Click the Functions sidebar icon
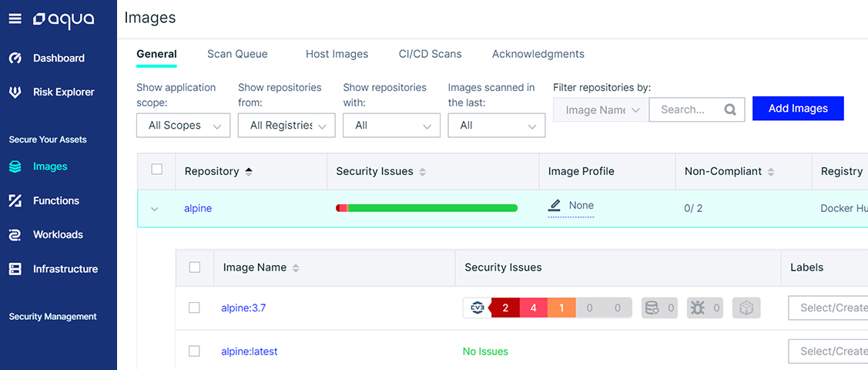Viewport: 868px width, 370px height. pyautogui.click(x=15, y=200)
